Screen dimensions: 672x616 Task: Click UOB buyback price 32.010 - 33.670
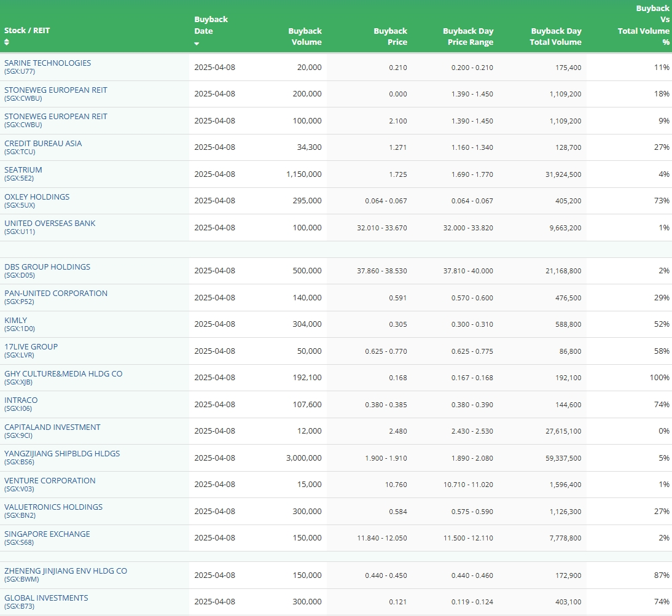[382, 228]
